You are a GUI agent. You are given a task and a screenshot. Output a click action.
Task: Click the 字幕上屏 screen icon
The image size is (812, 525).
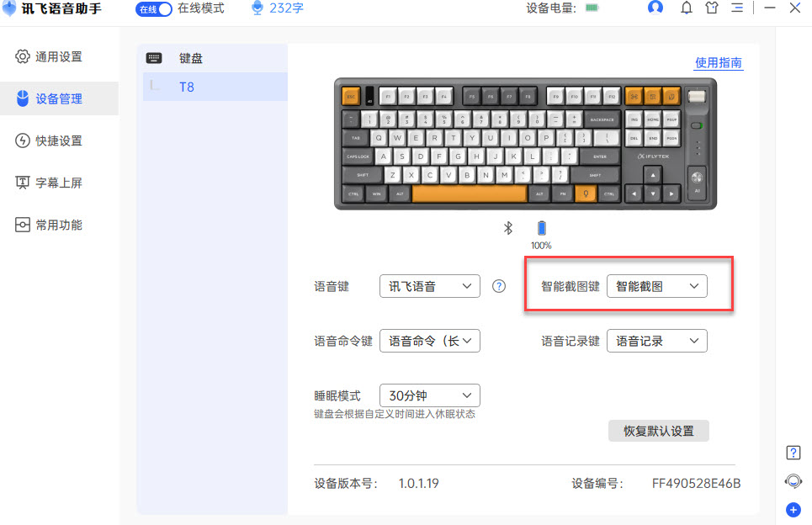22,183
